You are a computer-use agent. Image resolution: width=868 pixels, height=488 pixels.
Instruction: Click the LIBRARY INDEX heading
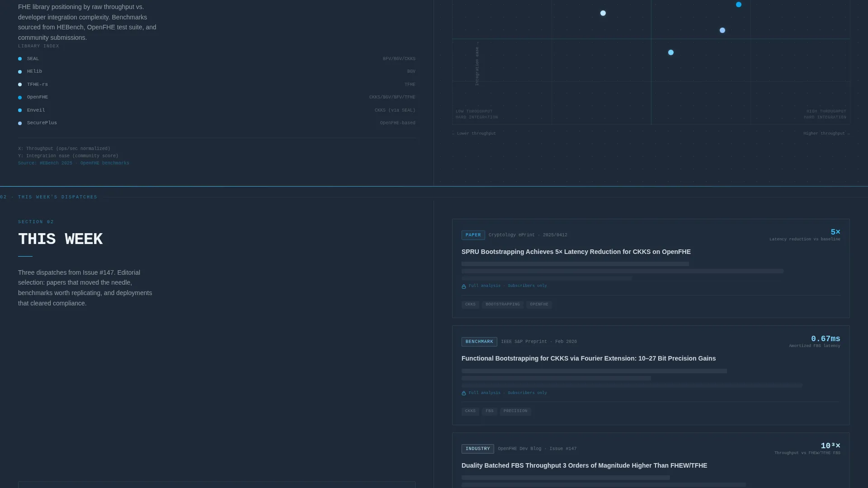38,46
